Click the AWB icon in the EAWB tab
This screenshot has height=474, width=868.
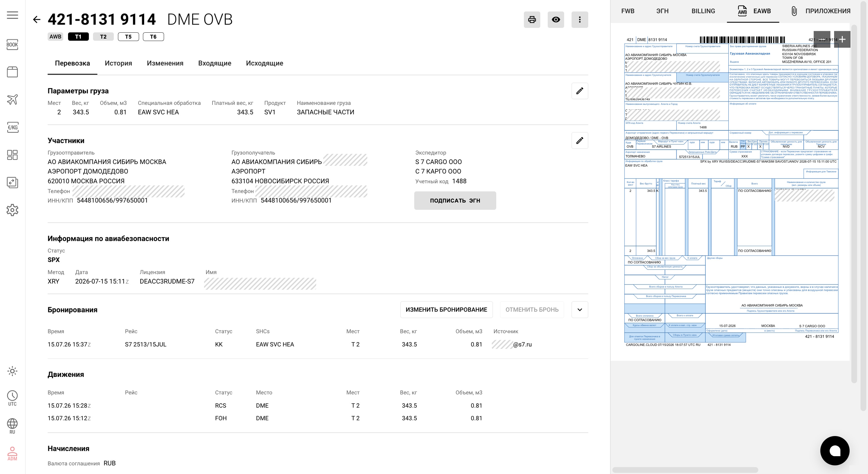pyautogui.click(x=742, y=11)
